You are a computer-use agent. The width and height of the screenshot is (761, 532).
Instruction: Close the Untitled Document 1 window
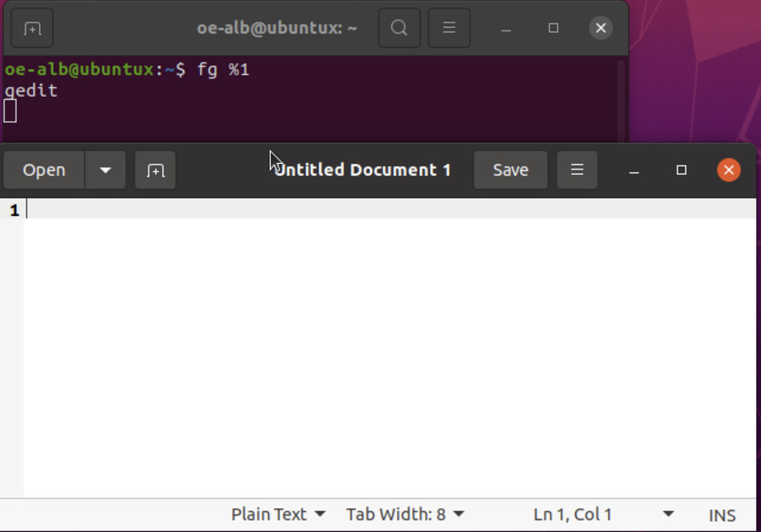pyautogui.click(x=728, y=170)
